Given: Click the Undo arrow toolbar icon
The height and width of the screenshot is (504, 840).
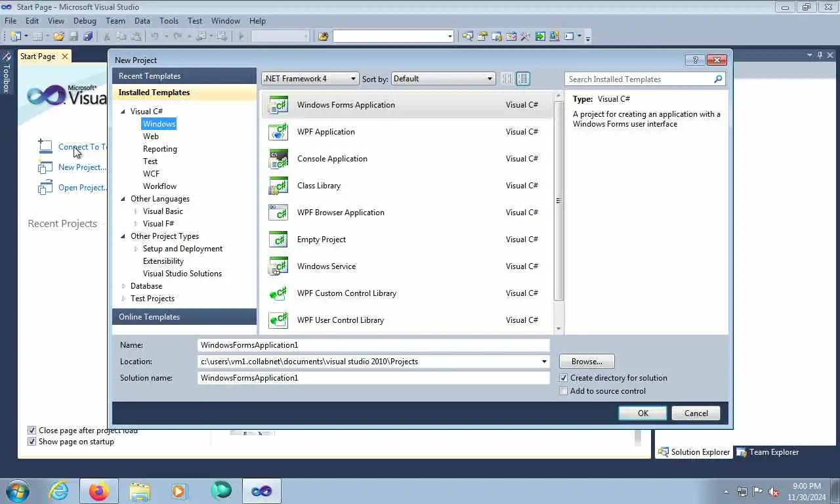Looking at the screenshot, I should [155, 36].
